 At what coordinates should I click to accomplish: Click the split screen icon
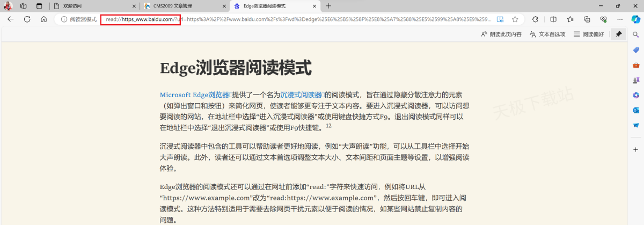click(553, 19)
